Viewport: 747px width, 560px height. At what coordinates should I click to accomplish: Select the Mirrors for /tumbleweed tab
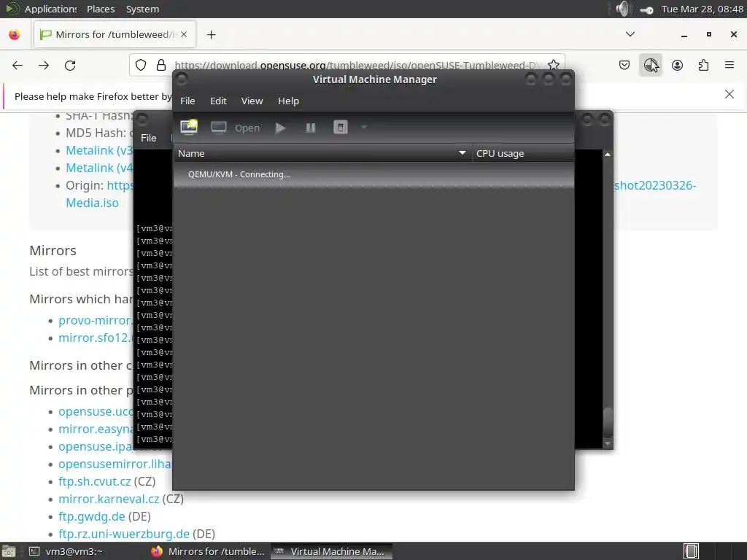[115, 34]
